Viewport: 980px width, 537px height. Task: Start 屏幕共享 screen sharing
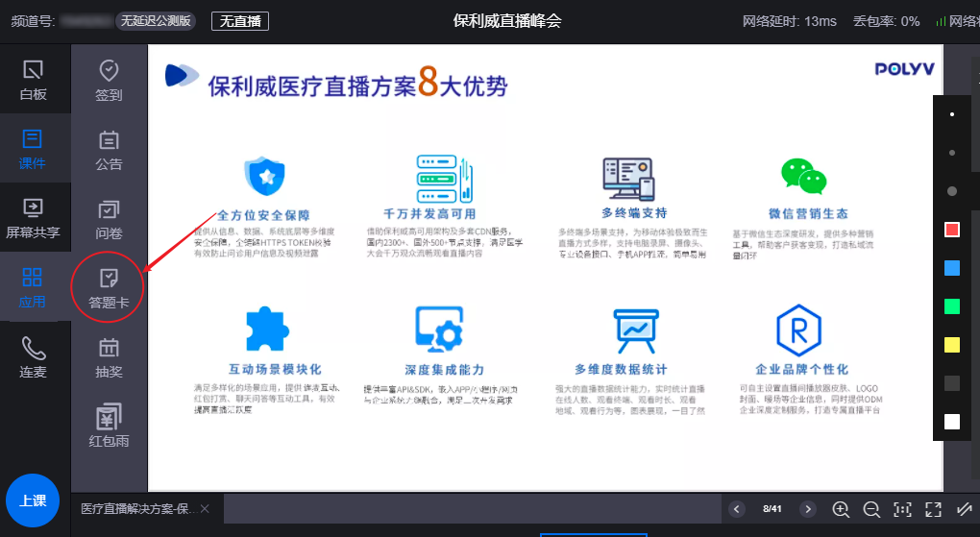(33, 217)
